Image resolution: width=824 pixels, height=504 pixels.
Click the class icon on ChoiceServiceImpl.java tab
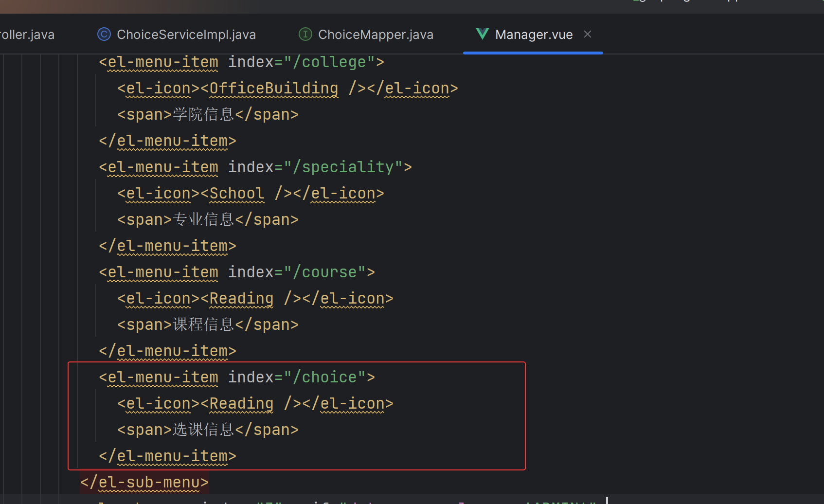(x=104, y=34)
